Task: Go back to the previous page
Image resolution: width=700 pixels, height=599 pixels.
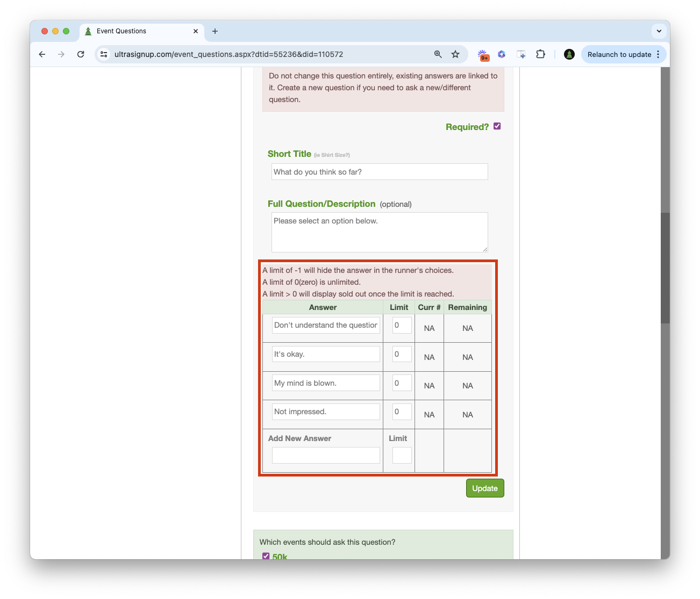Action: pyautogui.click(x=42, y=54)
